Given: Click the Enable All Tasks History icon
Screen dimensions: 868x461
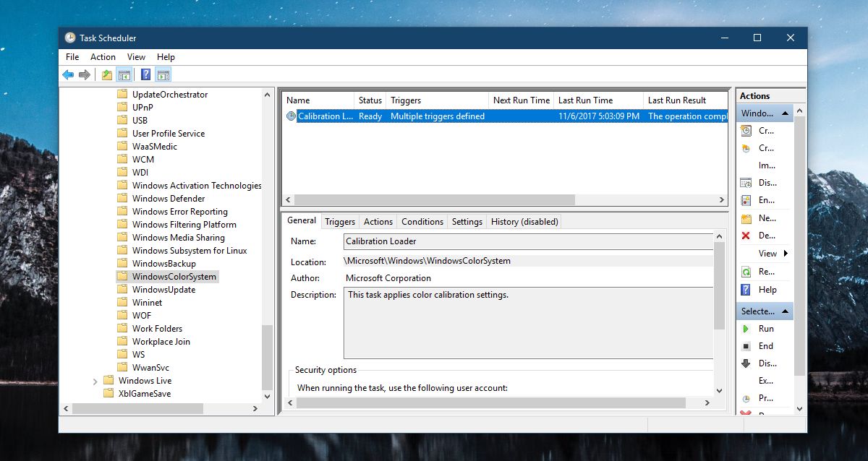Looking at the screenshot, I should (746, 200).
